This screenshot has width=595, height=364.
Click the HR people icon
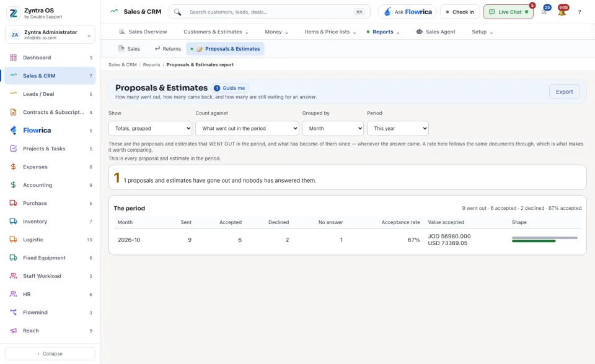tap(13, 294)
